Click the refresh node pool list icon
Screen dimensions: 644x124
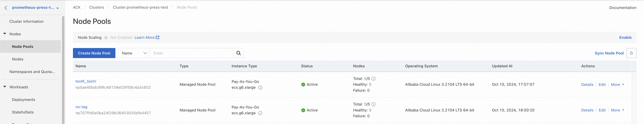click(631, 53)
